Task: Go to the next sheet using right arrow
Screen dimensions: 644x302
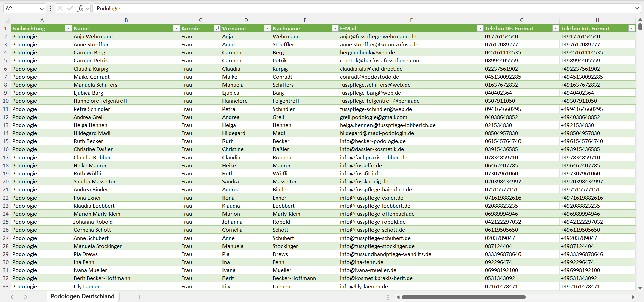Action: coord(26,297)
